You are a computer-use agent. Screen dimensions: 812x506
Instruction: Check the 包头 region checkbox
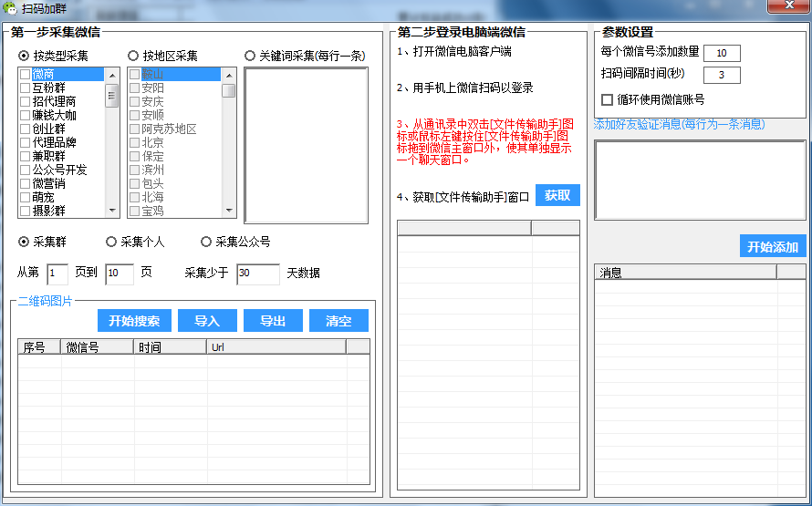tap(135, 183)
